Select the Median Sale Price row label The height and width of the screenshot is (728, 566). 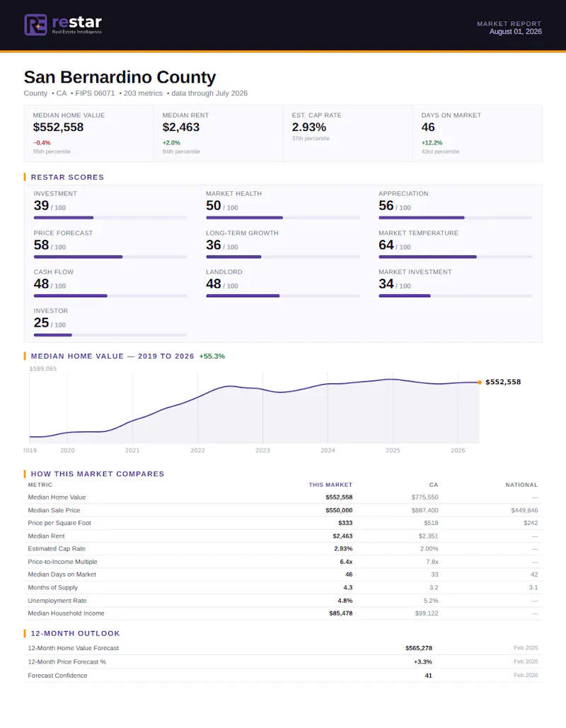[54, 510]
